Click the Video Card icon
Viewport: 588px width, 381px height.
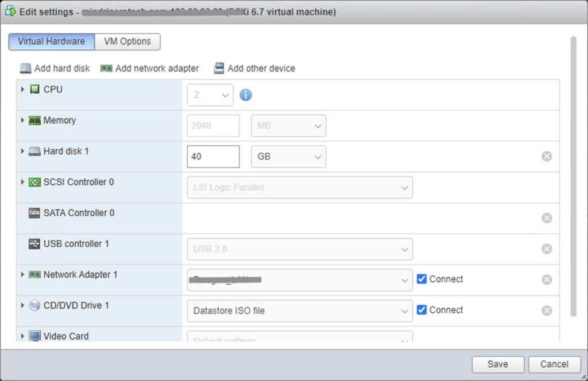pyautogui.click(x=36, y=336)
